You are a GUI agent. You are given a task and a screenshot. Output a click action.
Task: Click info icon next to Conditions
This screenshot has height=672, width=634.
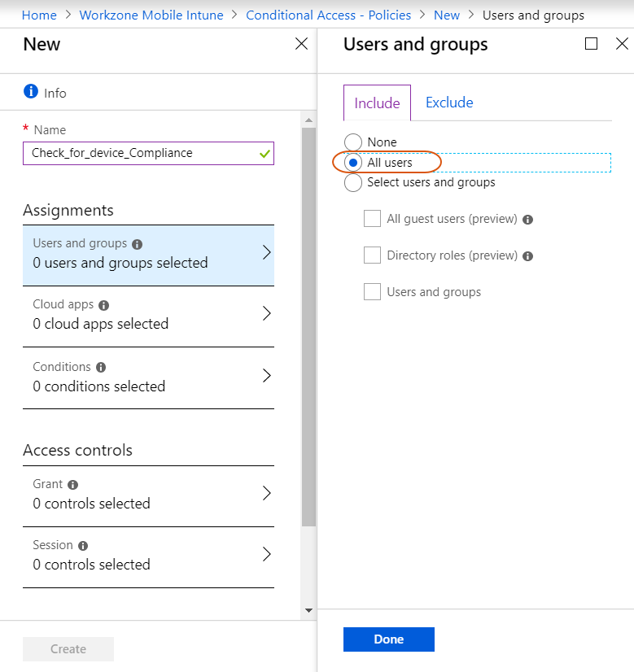coord(101,367)
